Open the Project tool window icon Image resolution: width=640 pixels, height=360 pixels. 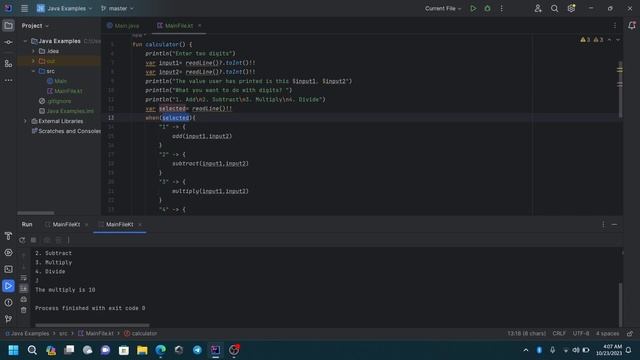(x=8, y=26)
